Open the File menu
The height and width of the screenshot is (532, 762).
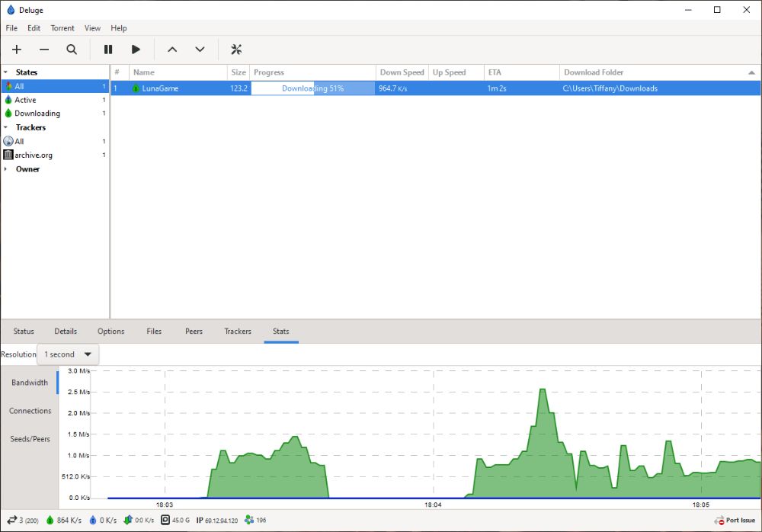(x=11, y=28)
